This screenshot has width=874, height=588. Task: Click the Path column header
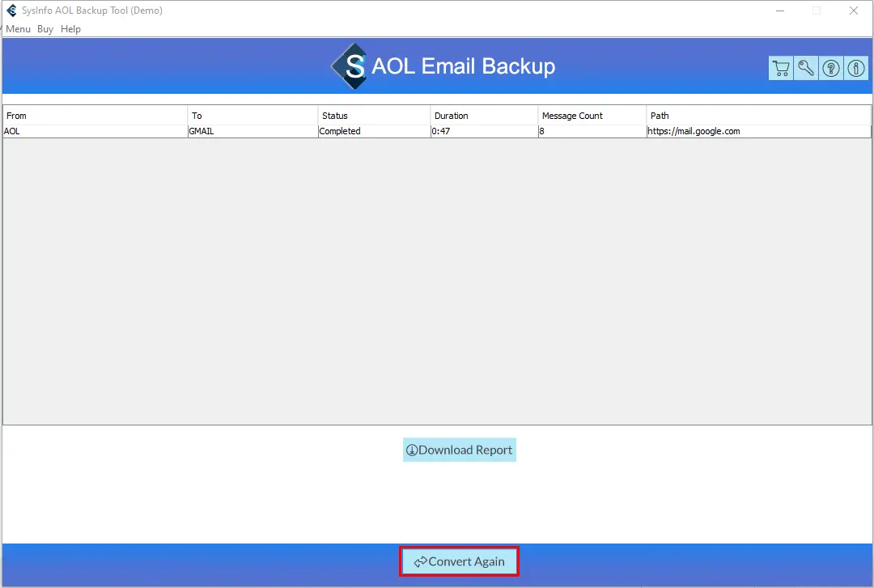click(x=758, y=116)
